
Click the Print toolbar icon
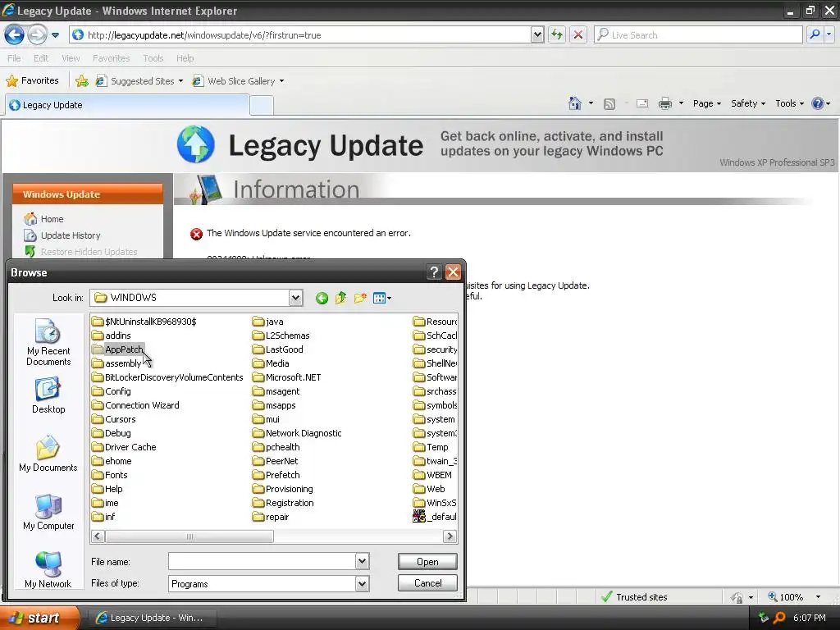point(664,103)
